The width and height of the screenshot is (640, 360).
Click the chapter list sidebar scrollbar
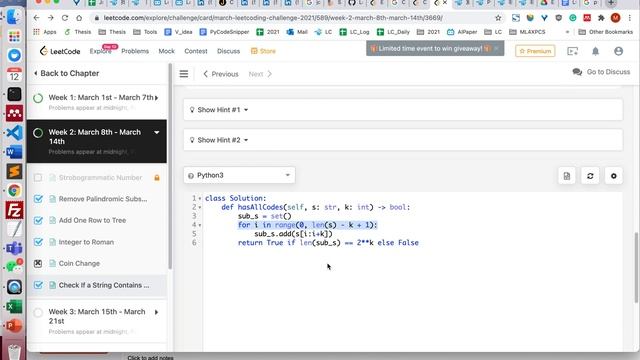point(170,166)
